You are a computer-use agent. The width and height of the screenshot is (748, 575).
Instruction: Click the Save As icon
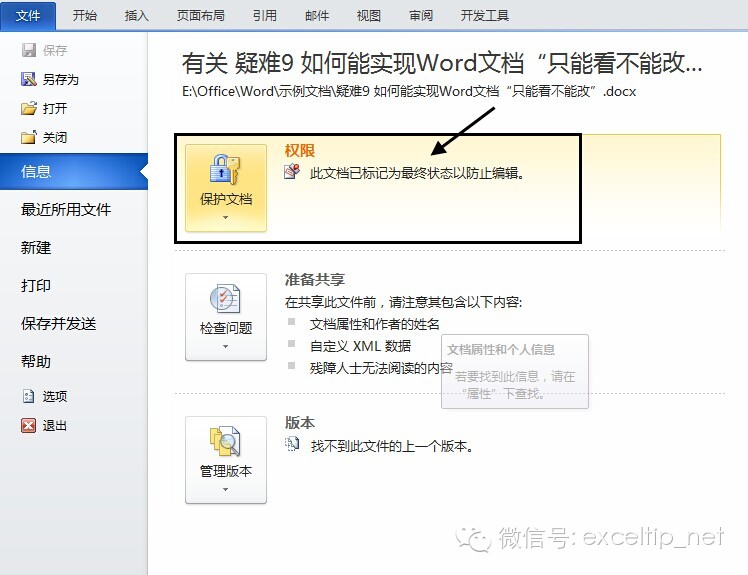pyautogui.click(x=29, y=79)
